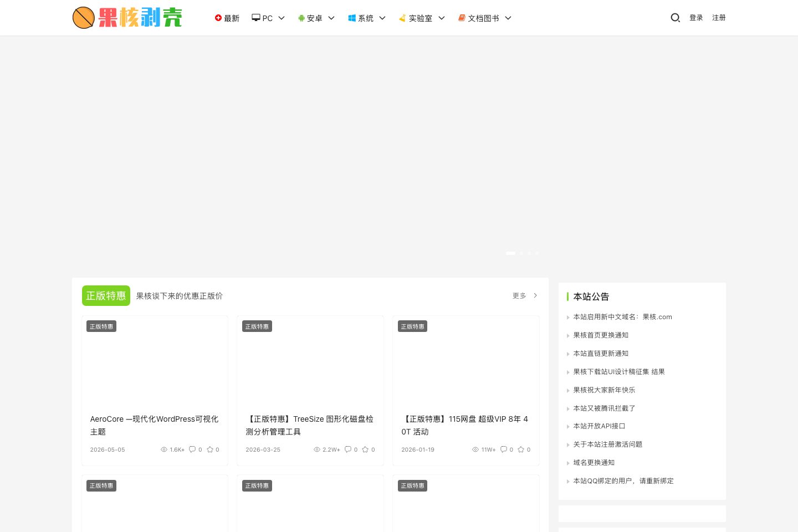The width and height of the screenshot is (798, 532).
Task: Open the 115网盘 超级VIP article
Action: (x=465, y=425)
